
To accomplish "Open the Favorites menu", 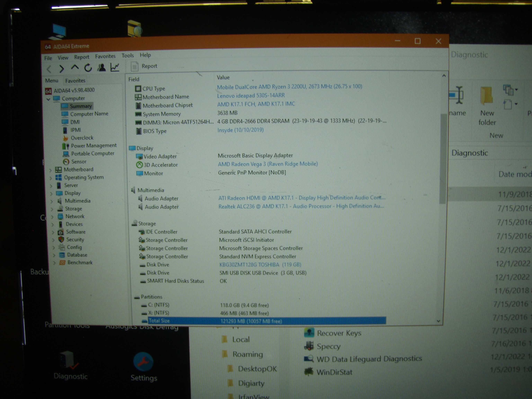I will point(105,56).
